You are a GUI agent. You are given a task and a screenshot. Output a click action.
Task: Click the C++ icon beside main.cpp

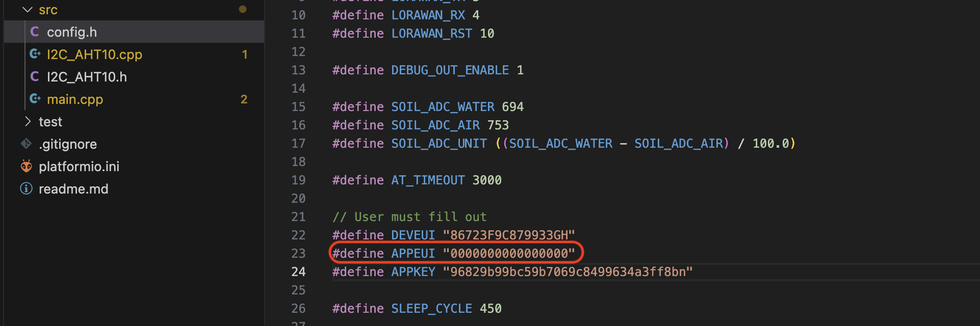(35, 99)
